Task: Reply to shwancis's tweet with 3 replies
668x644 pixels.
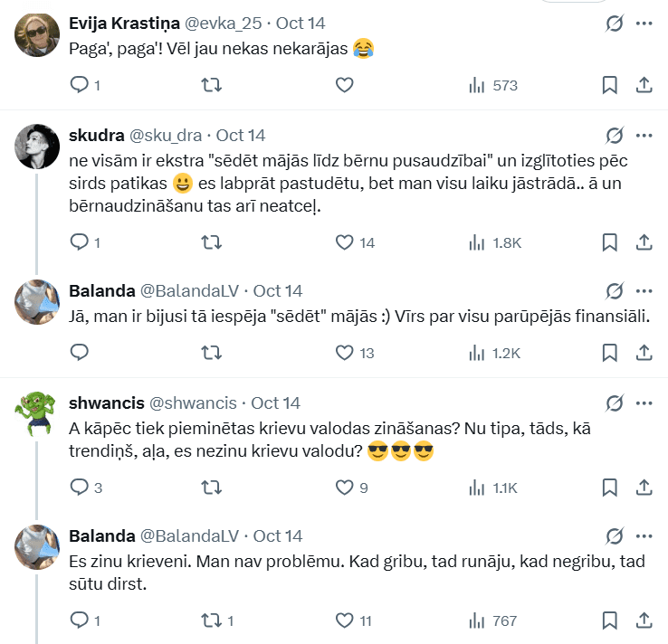Action: click(80, 488)
